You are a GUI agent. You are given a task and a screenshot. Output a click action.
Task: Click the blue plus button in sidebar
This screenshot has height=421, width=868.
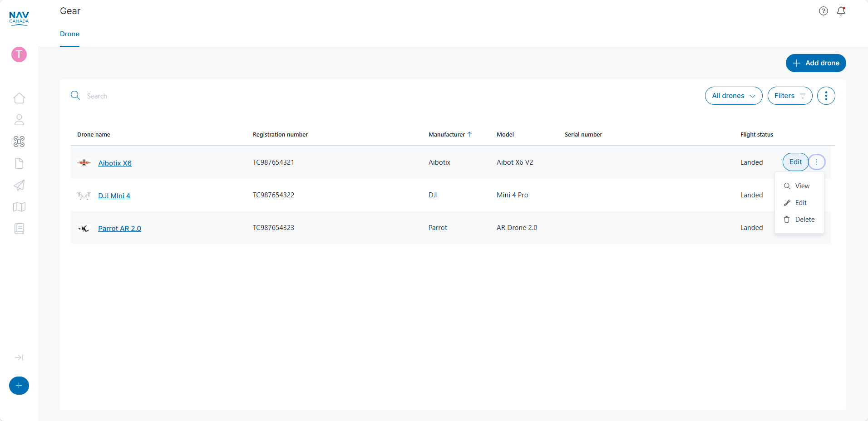[x=19, y=386]
